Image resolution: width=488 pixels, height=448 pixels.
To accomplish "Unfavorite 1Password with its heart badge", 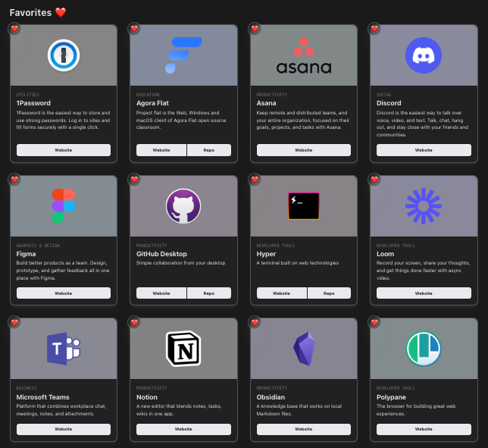I will point(14,29).
